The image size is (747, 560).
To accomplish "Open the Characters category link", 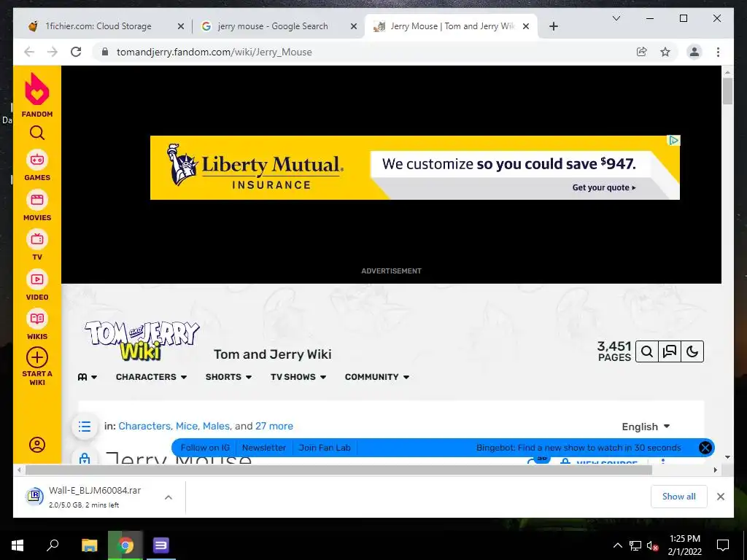I will [144, 426].
